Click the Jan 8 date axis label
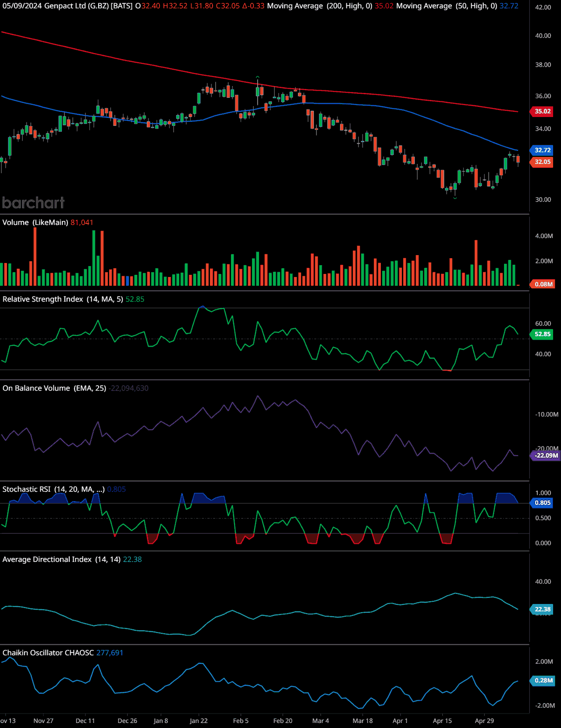Image resolution: width=561 pixels, height=728 pixels. [161, 721]
